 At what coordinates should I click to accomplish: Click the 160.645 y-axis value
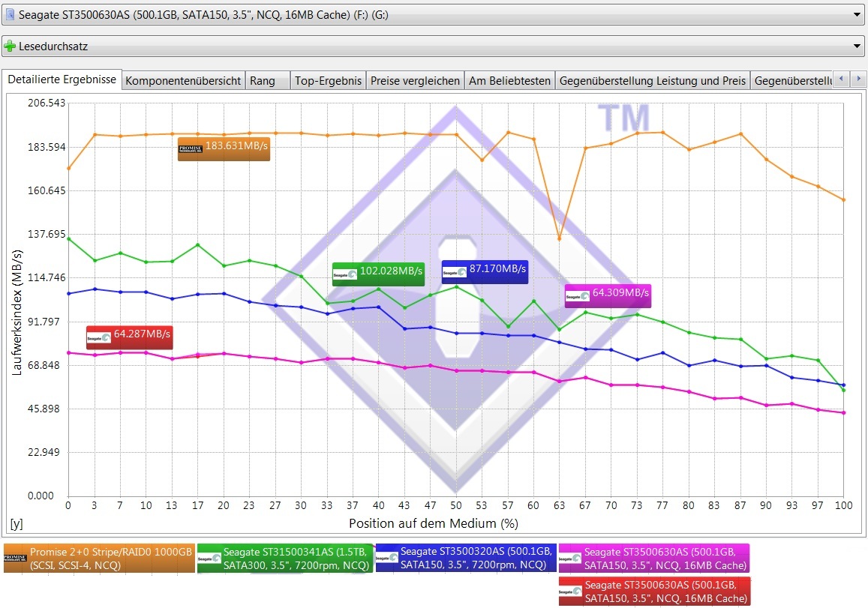point(47,190)
